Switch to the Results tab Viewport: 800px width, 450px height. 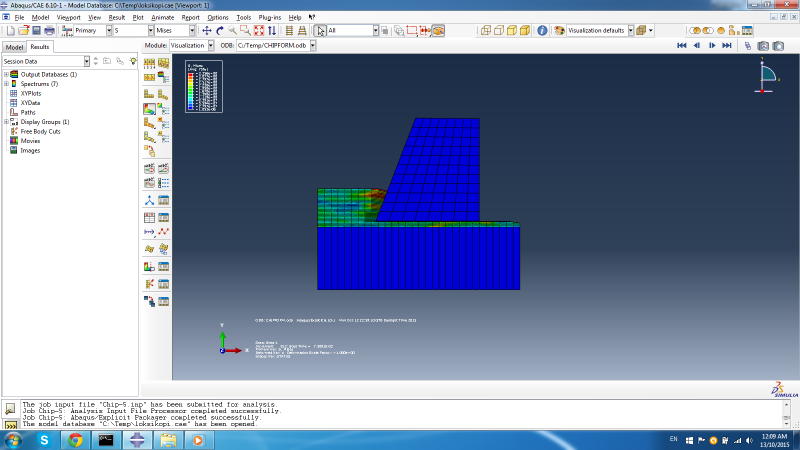click(40, 46)
